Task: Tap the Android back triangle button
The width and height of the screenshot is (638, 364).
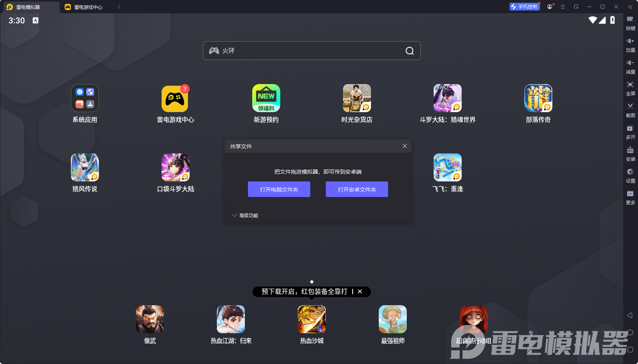Action: point(630,315)
